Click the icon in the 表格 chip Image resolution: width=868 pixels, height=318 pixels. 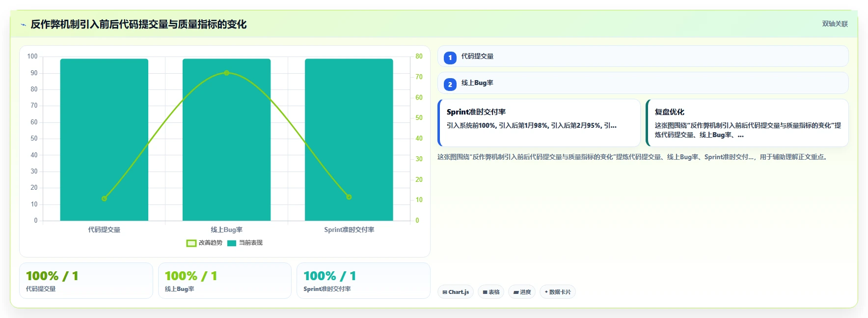pos(485,292)
